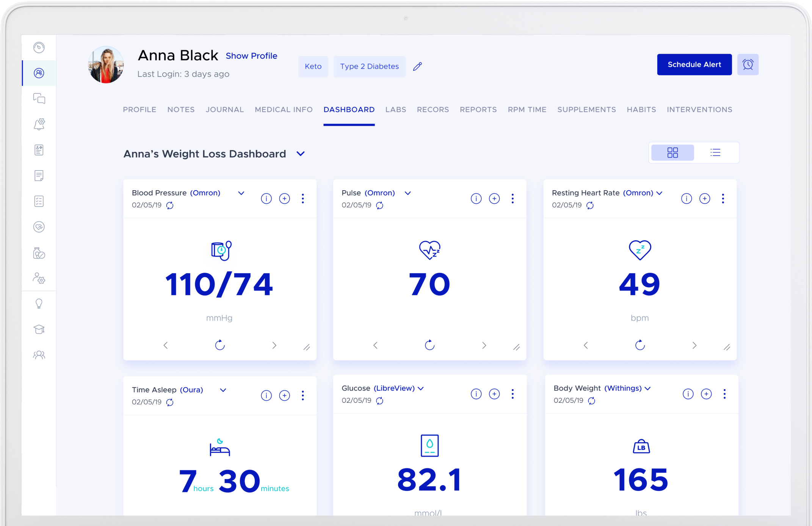The height and width of the screenshot is (526, 812).
Task: Open info for Resting Heart Rate card
Action: [687, 199]
